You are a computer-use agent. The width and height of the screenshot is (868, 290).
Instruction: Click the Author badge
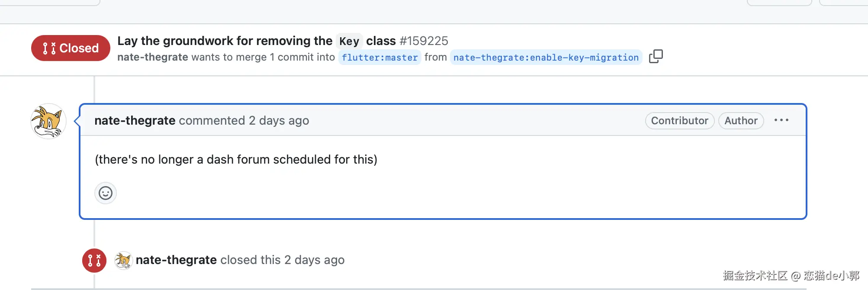tap(741, 120)
